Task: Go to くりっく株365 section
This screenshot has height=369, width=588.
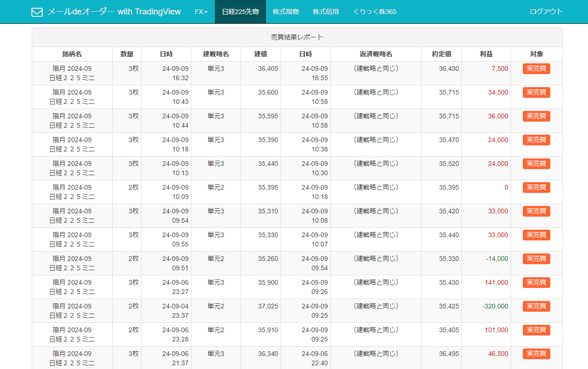Action: point(375,12)
